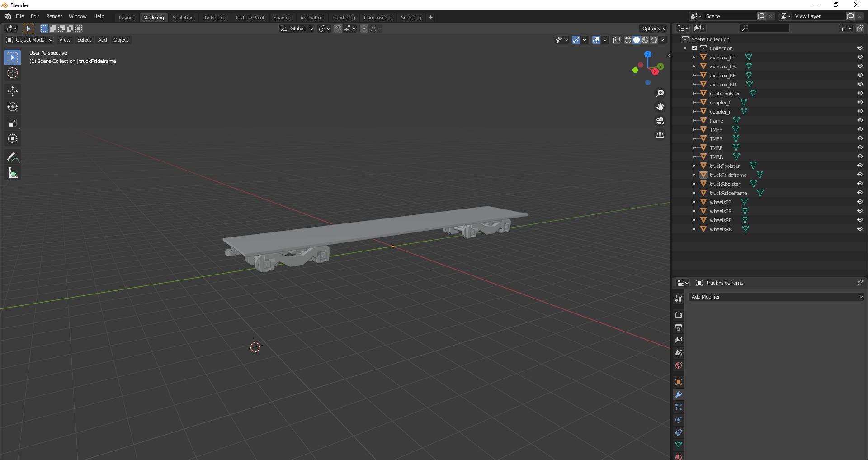This screenshot has height=460, width=868.
Task: Toggle visibility of frame object
Action: click(860, 121)
